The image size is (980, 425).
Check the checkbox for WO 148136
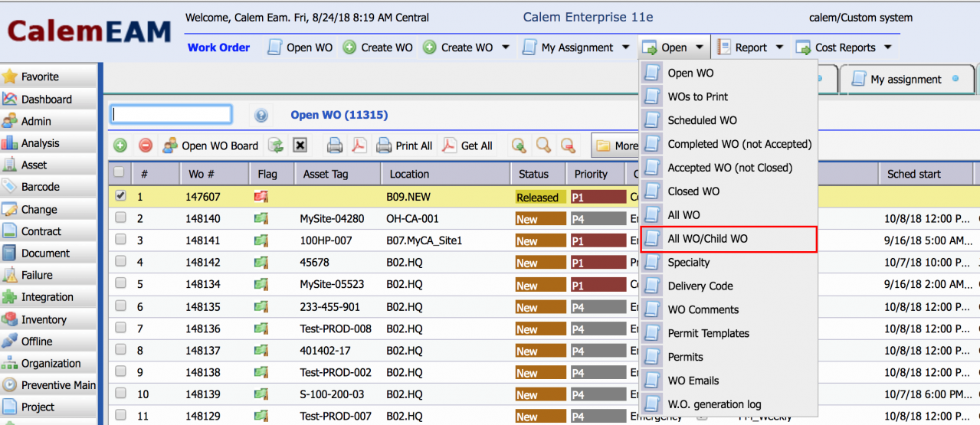[x=120, y=328]
